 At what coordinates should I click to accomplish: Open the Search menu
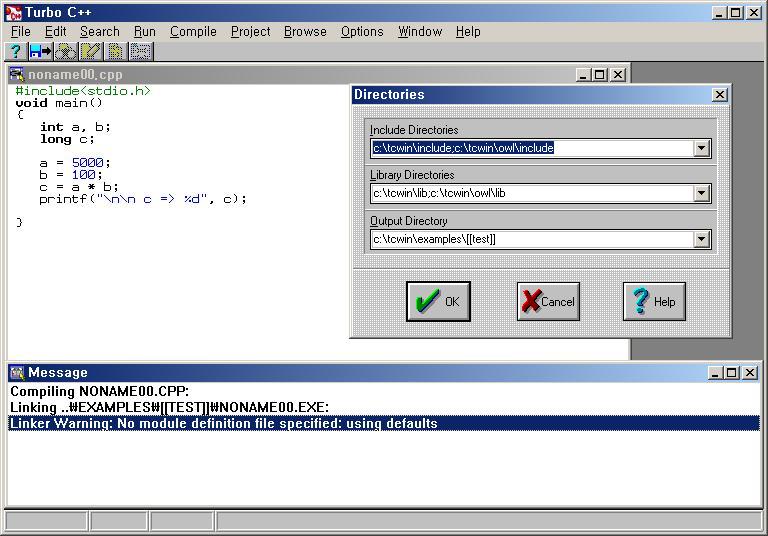coord(99,32)
